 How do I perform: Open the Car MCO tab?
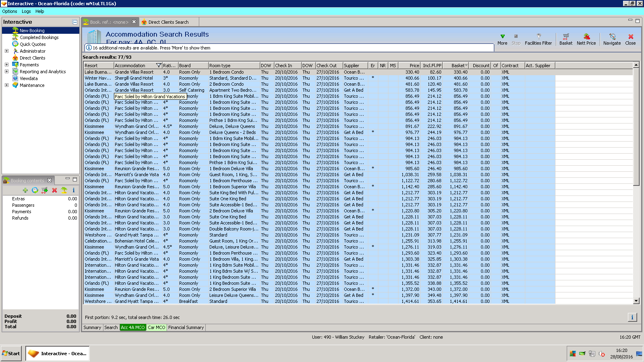pyautogui.click(x=157, y=327)
